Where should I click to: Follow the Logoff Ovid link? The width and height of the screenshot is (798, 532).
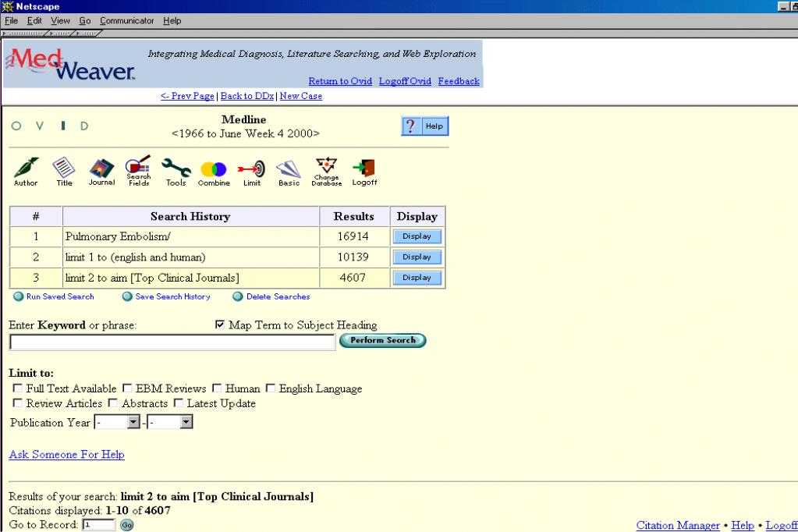[405, 81]
